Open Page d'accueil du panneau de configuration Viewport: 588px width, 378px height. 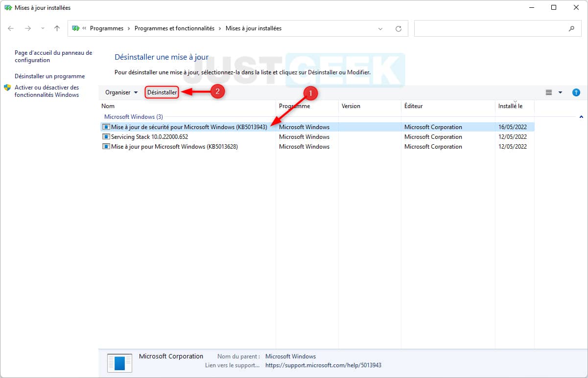coord(53,57)
